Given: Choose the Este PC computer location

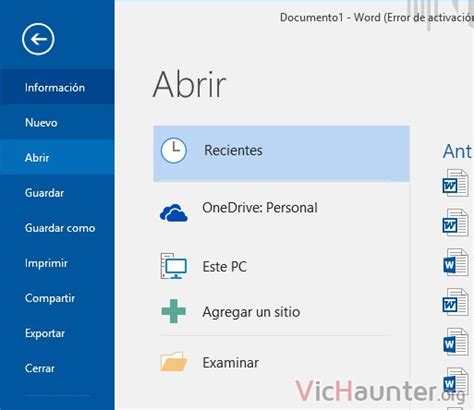Looking at the screenshot, I should point(281,266).
